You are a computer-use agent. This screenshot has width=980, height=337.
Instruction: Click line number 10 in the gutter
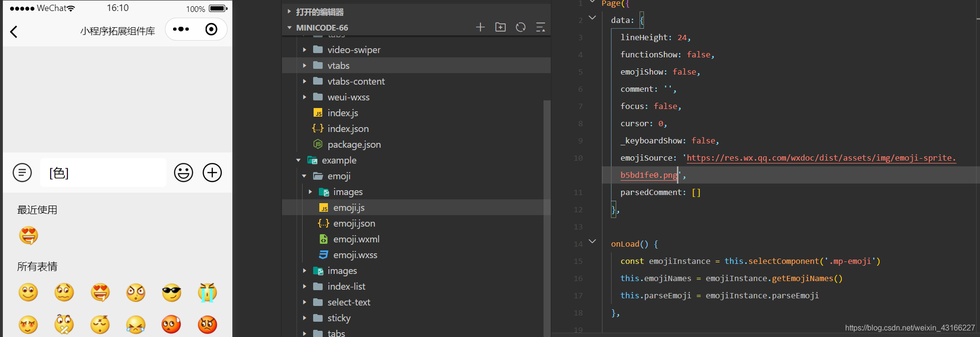[578, 158]
